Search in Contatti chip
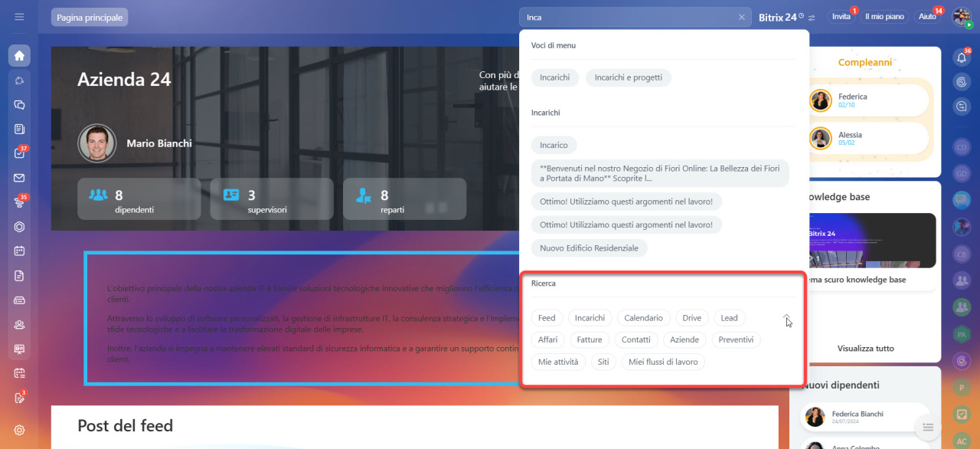The height and width of the screenshot is (449, 980). (636, 339)
